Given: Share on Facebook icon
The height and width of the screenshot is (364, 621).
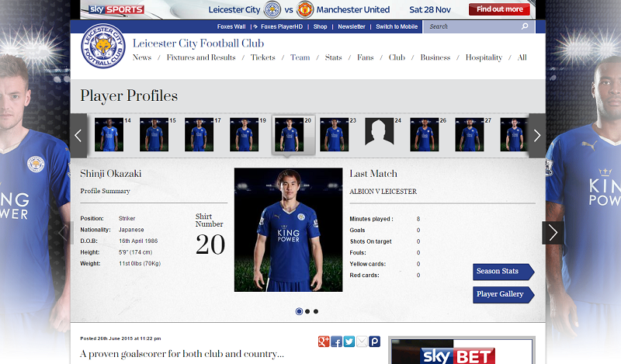Looking at the screenshot, I should coord(336,341).
